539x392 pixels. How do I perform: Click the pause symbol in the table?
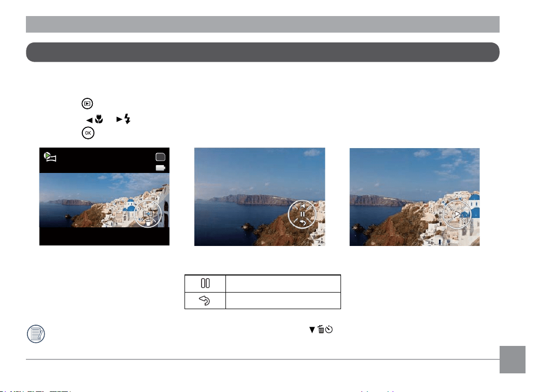tap(205, 283)
